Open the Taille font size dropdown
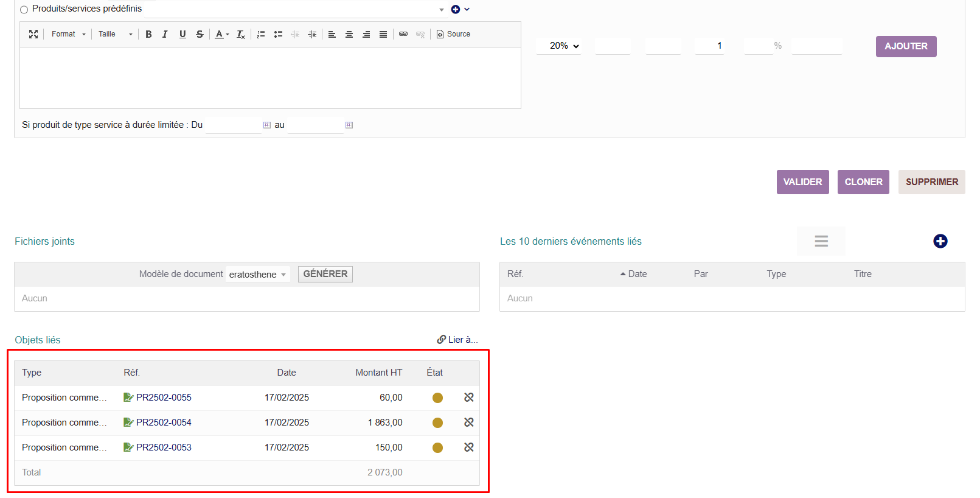Screen dimensions: 980x498 point(115,34)
